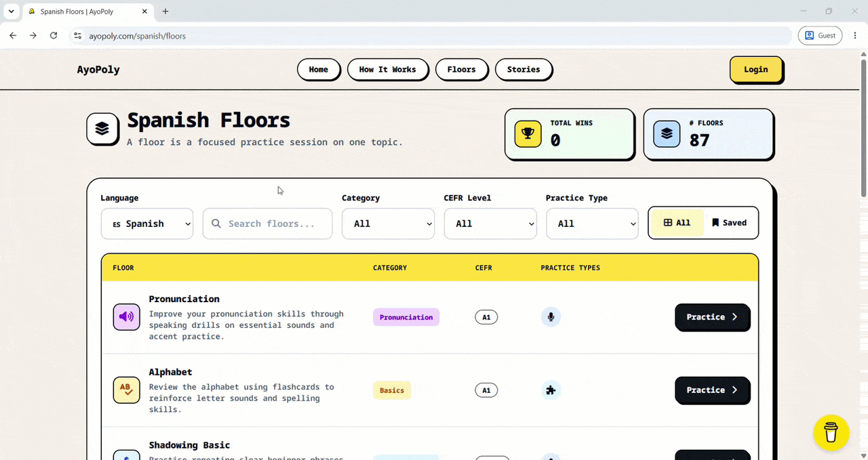The image size is (868, 460).
Task: Select the Spanish Floors browser tab
Action: [88, 12]
